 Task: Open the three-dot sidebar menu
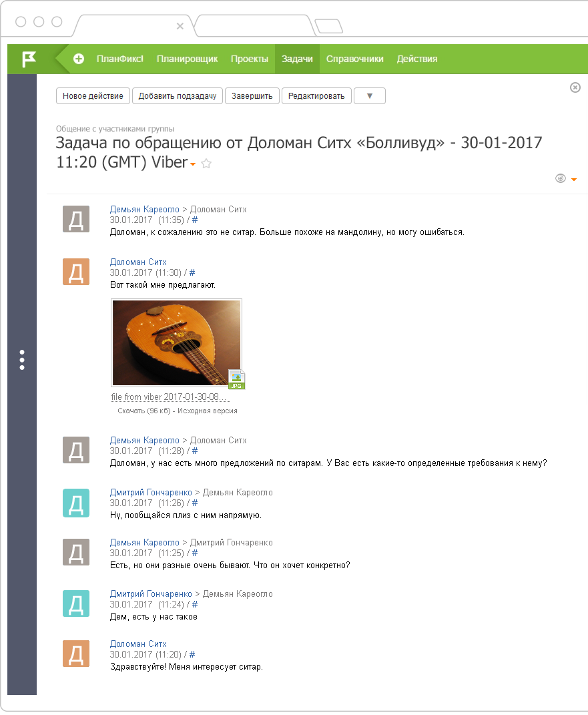(x=22, y=359)
